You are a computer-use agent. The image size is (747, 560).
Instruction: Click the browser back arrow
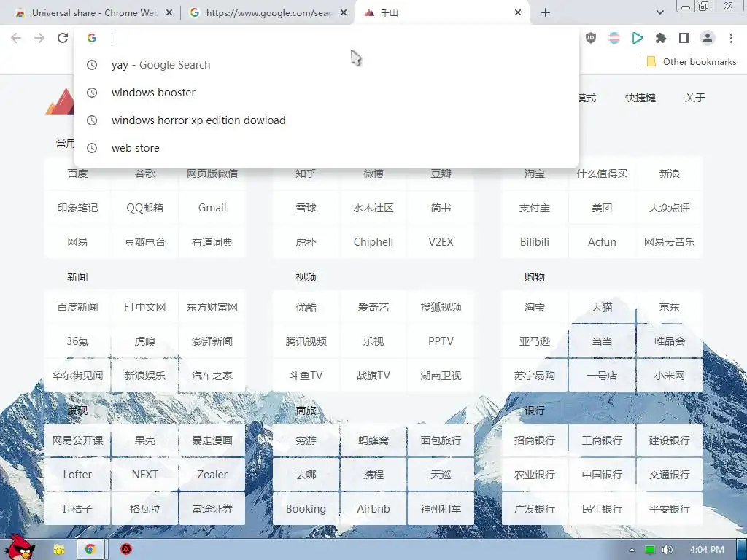click(16, 38)
